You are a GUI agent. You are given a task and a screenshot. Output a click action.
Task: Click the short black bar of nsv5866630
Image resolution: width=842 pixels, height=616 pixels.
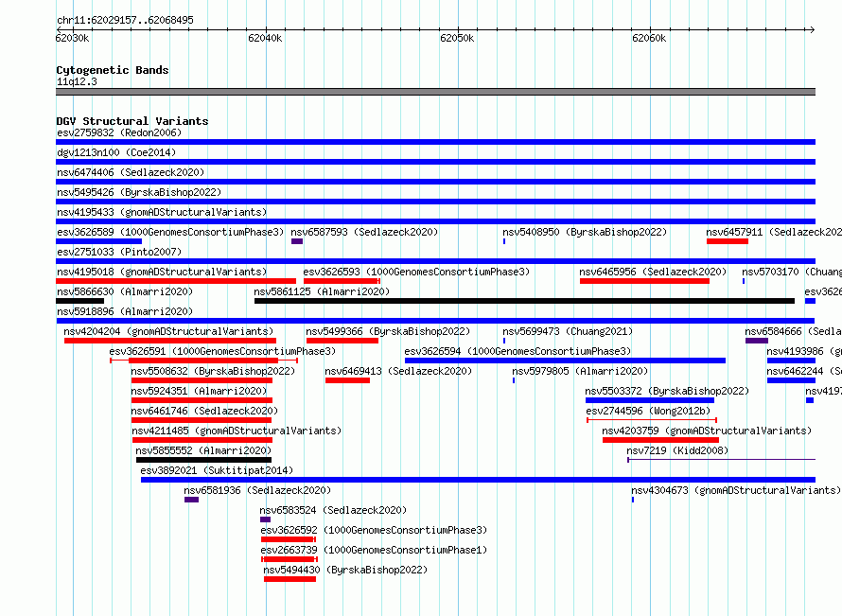(80, 301)
